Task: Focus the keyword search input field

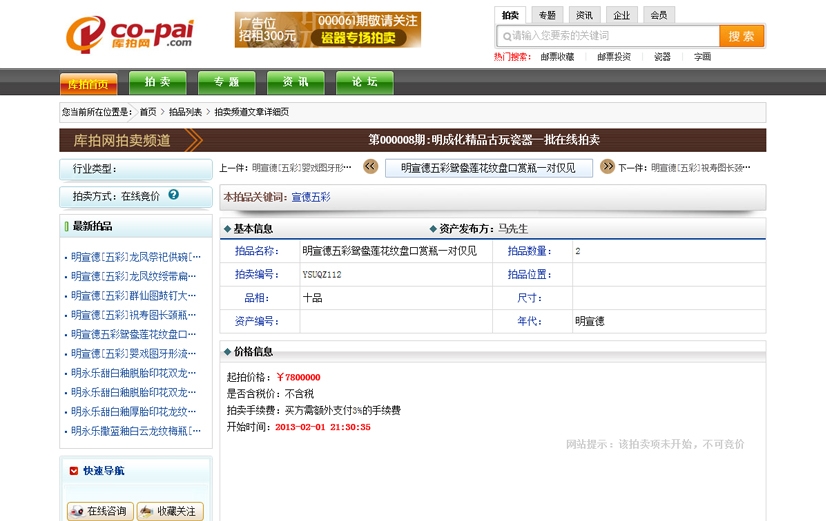Action: [x=612, y=36]
